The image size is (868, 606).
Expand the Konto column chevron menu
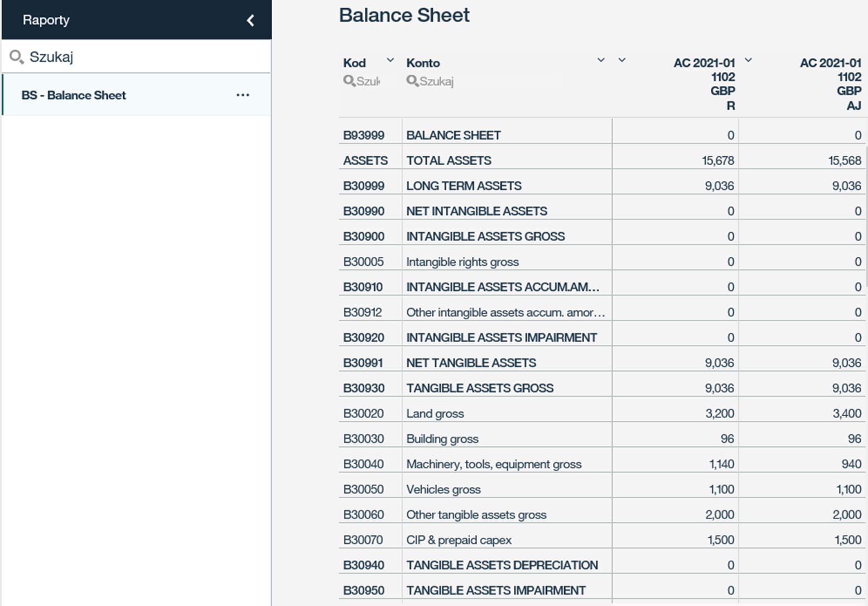click(x=601, y=60)
